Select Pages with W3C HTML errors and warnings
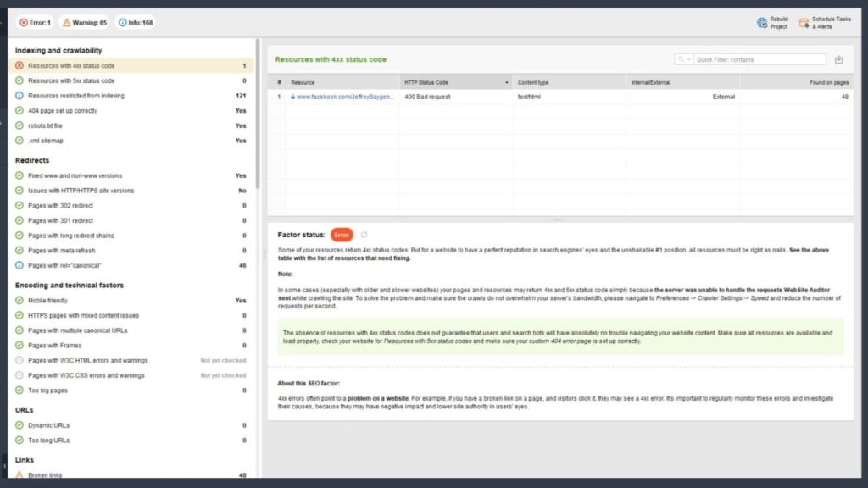 click(x=131, y=360)
